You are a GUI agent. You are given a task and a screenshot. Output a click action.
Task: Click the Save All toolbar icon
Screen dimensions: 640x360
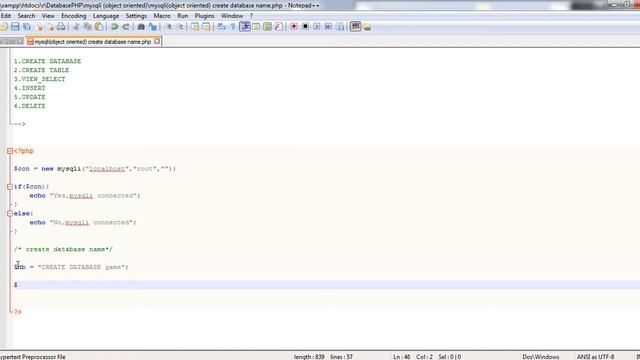27,27
